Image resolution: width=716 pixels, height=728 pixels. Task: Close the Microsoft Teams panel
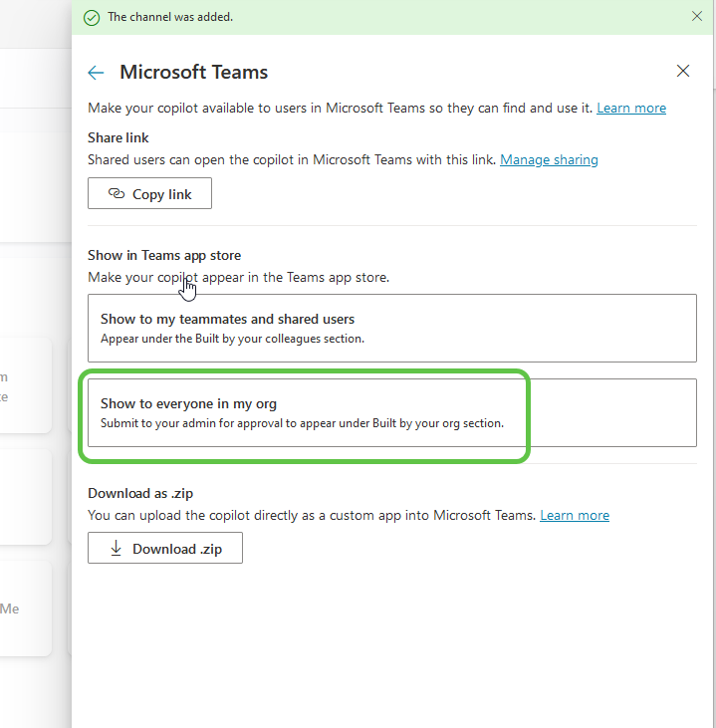click(683, 71)
